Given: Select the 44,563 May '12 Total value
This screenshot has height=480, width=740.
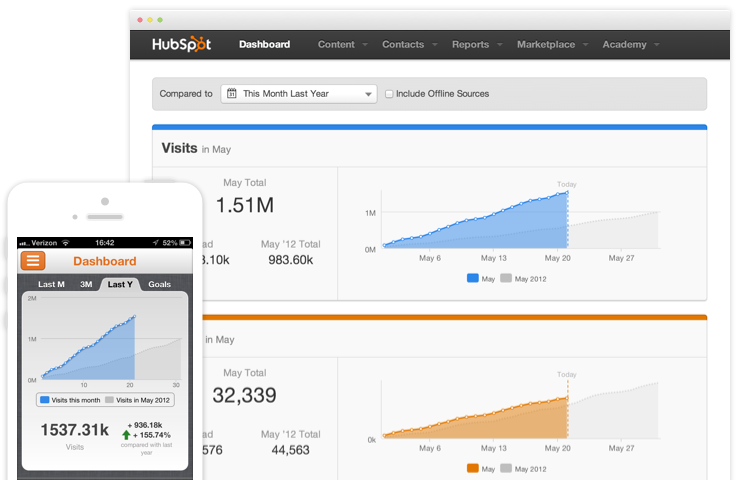Looking at the screenshot, I should coord(291,450).
